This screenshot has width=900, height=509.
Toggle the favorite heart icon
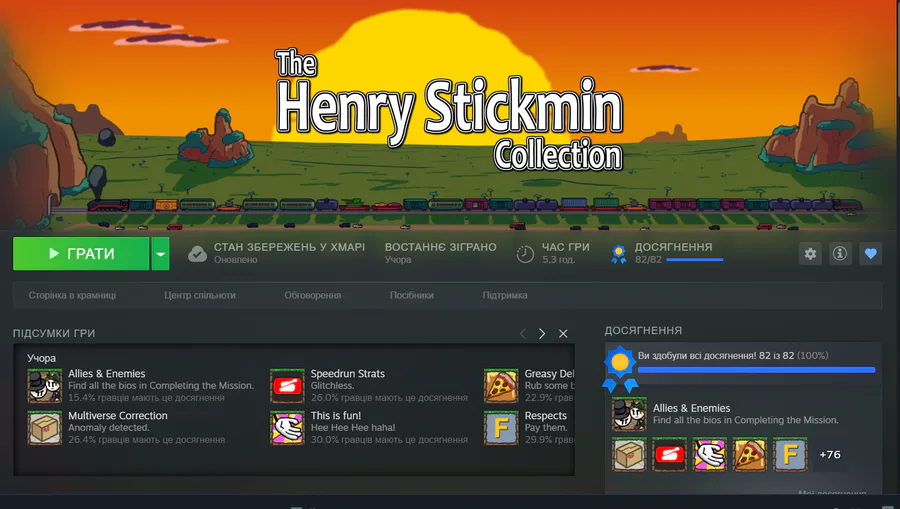pos(870,254)
